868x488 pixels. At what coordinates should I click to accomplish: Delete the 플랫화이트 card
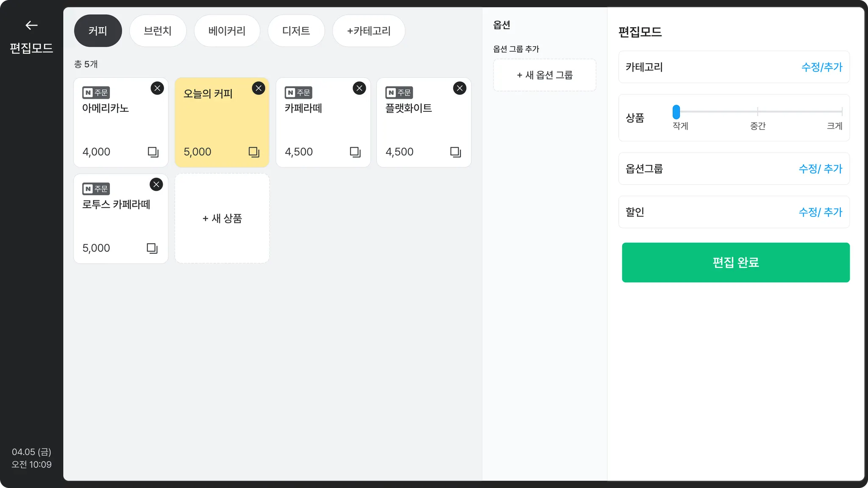pyautogui.click(x=460, y=88)
